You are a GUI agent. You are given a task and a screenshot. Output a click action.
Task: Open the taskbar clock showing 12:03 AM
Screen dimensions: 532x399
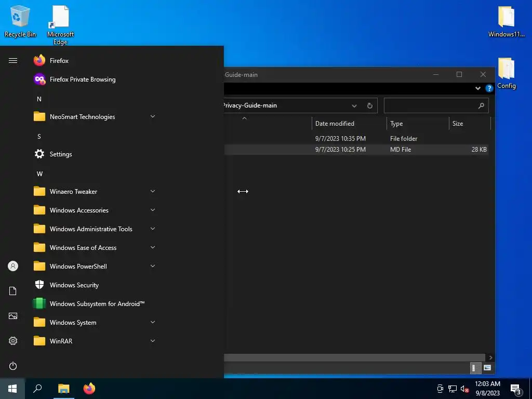tap(487, 389)
